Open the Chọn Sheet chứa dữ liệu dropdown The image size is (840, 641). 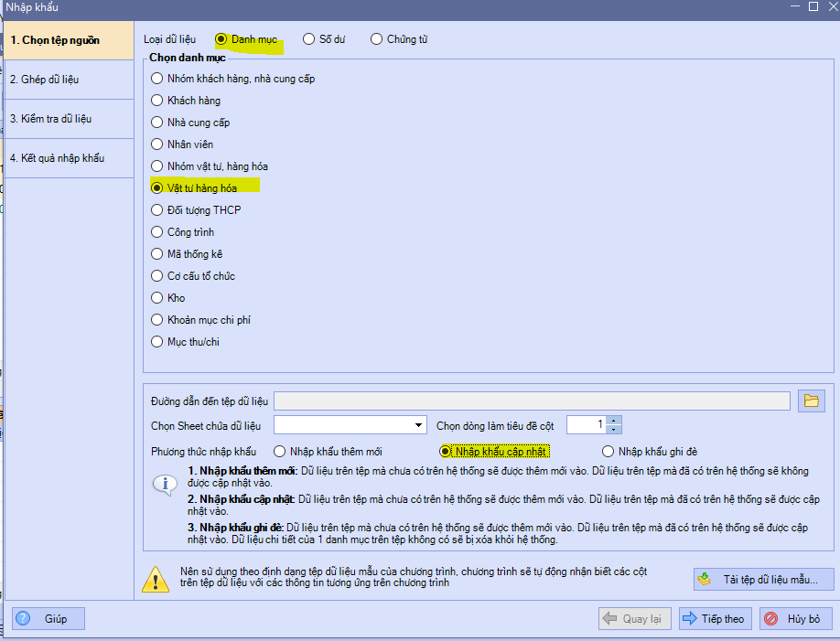(419, 425)
